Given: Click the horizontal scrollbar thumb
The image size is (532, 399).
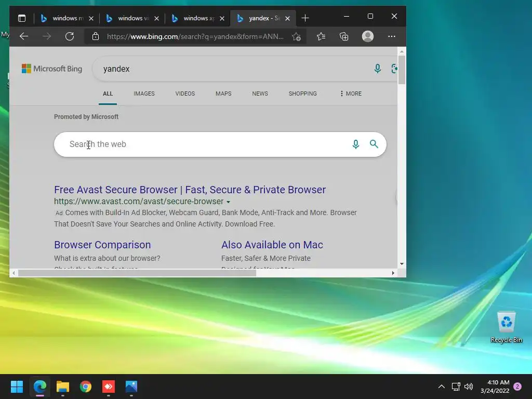Looking at the screenshot, I should 137,273.
